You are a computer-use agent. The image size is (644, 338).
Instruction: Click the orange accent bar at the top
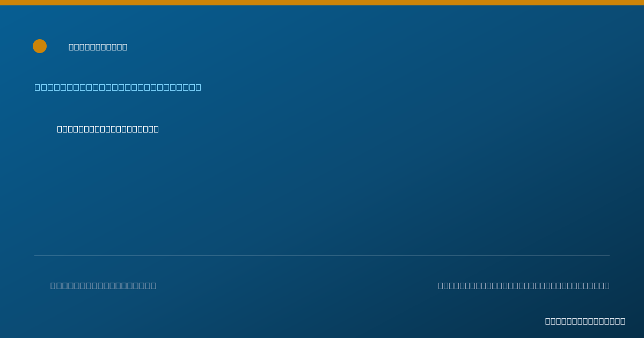tap(322, 3)
